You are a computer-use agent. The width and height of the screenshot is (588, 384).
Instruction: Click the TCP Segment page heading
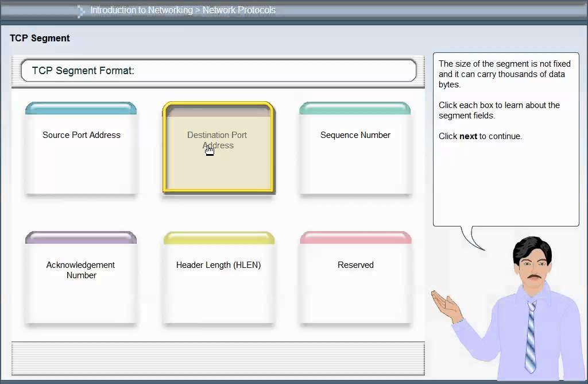pyautogui.click(x=40, y=38)
